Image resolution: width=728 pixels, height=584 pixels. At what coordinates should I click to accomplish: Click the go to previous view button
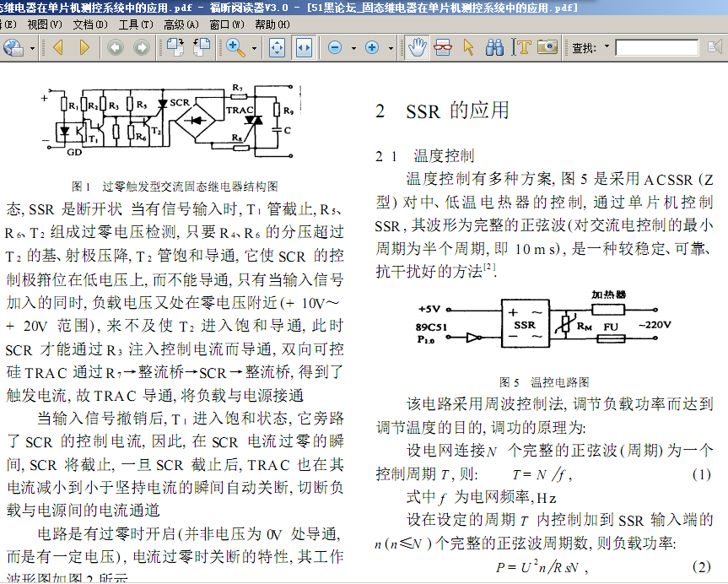coord(116,47)
